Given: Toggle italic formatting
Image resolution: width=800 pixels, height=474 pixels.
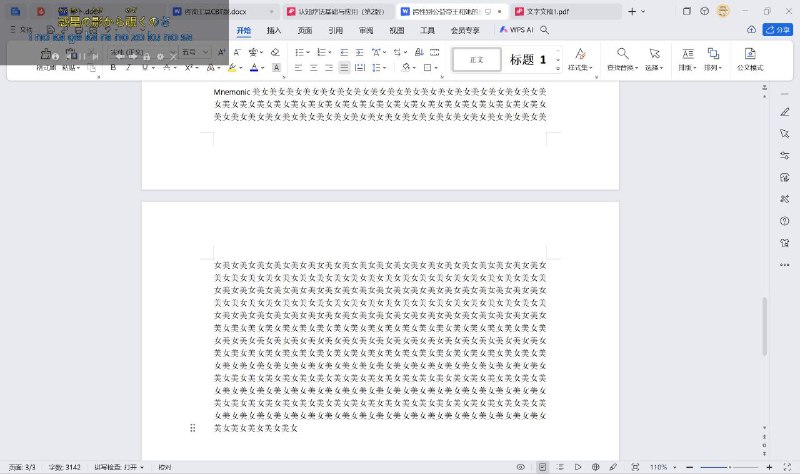Looking at the screenshot, I should pyautogui.click(x=129, y=67).
